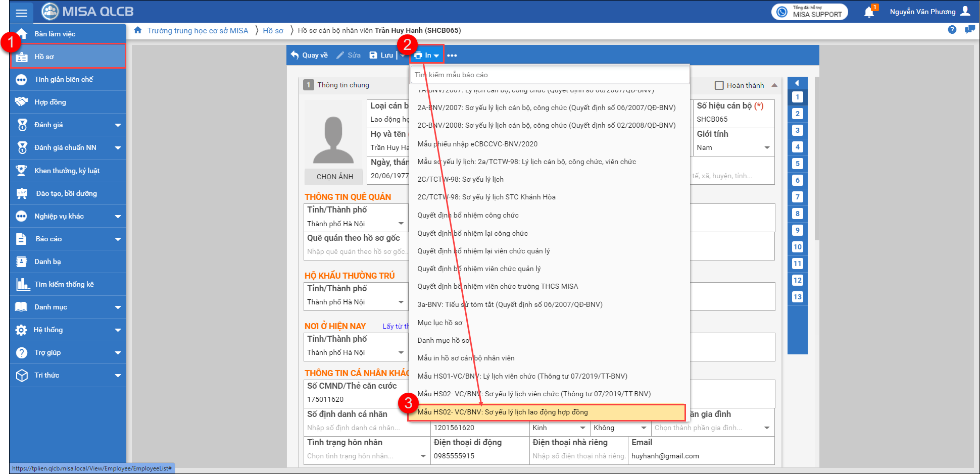Click the CHỌN ẢNH button
This screenshot has height=474, width=980.
point(334,177)
